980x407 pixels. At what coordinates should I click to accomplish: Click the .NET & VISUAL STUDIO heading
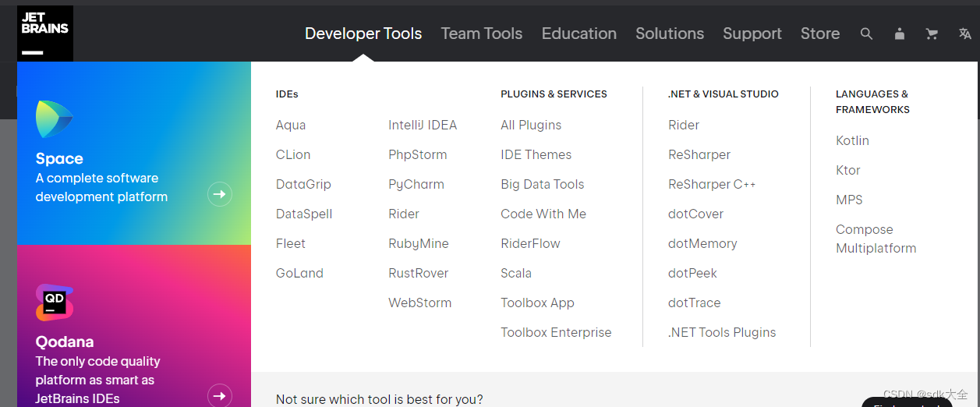pyautogui.click(x=724, y=94)
